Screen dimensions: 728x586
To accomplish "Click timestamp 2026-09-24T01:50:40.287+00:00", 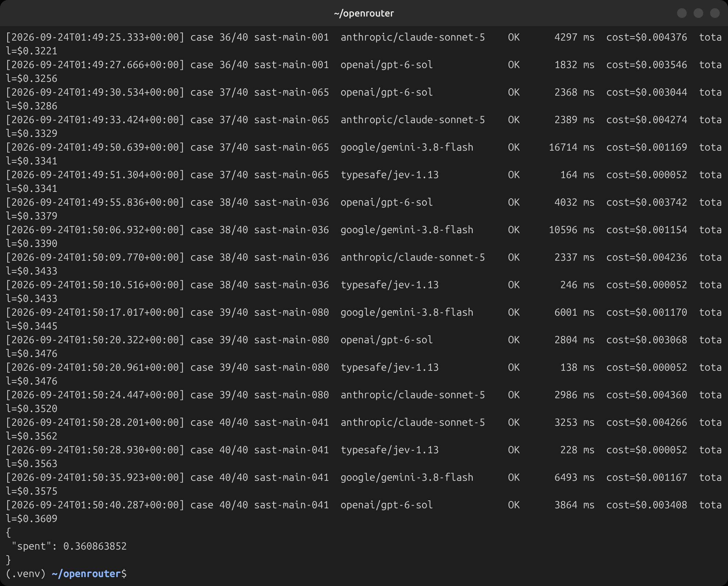I will tap(95, 505).
